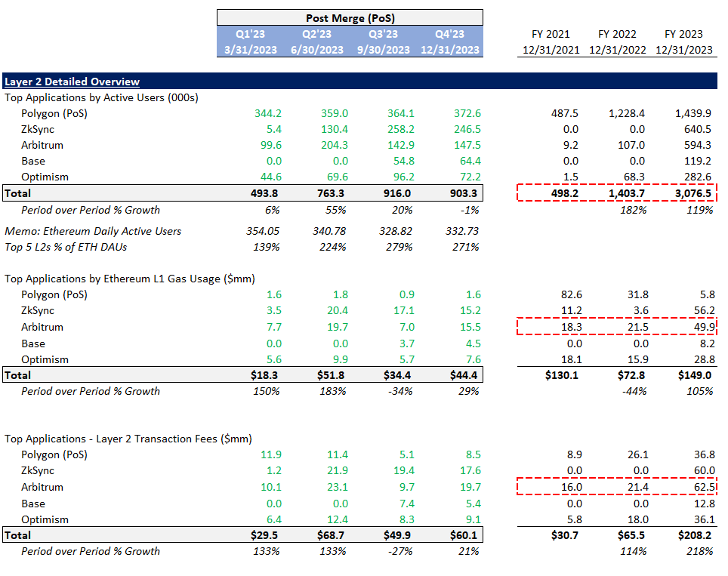Click the -44% annual growth cell

(x=634, y=391)
